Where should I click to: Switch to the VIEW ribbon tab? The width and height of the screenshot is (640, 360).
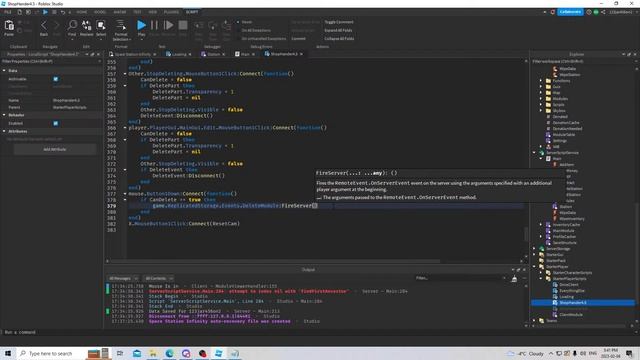pos(153,12)
